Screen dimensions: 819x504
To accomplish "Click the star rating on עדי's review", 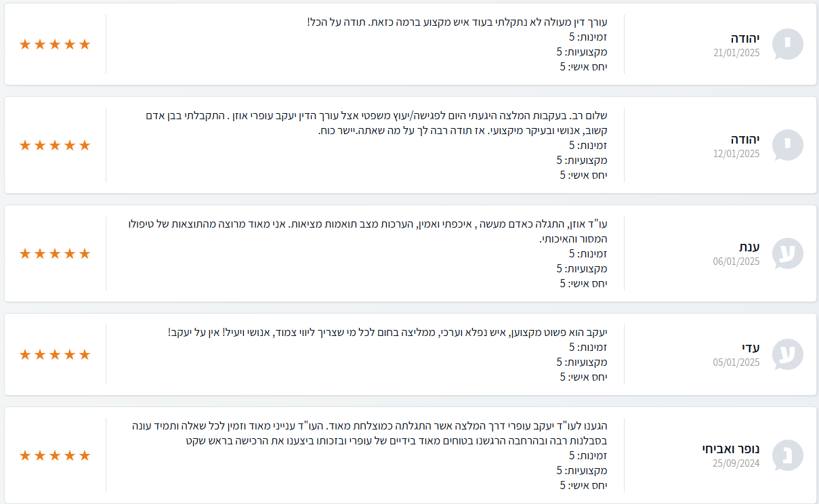I will (x=55, y=354).
